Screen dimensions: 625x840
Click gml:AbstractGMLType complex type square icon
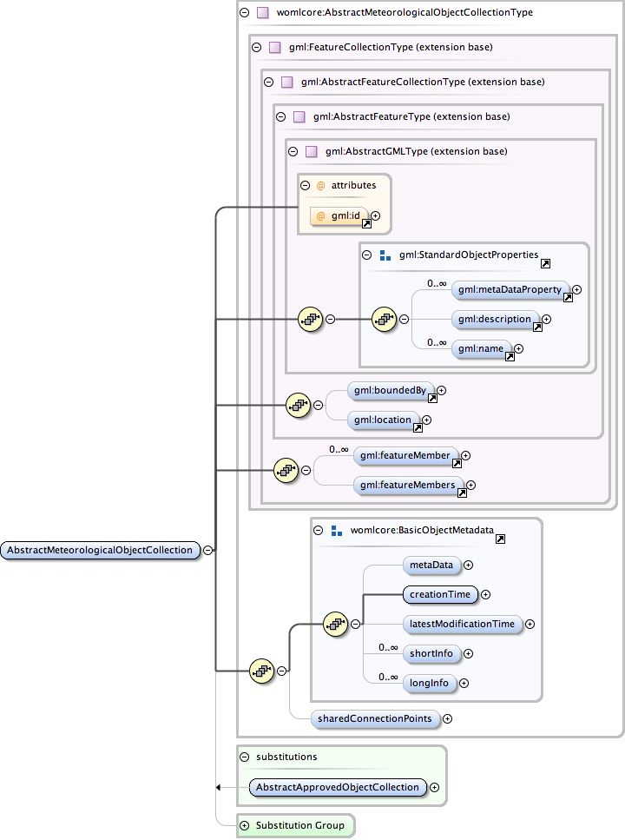tap(311, 152)
